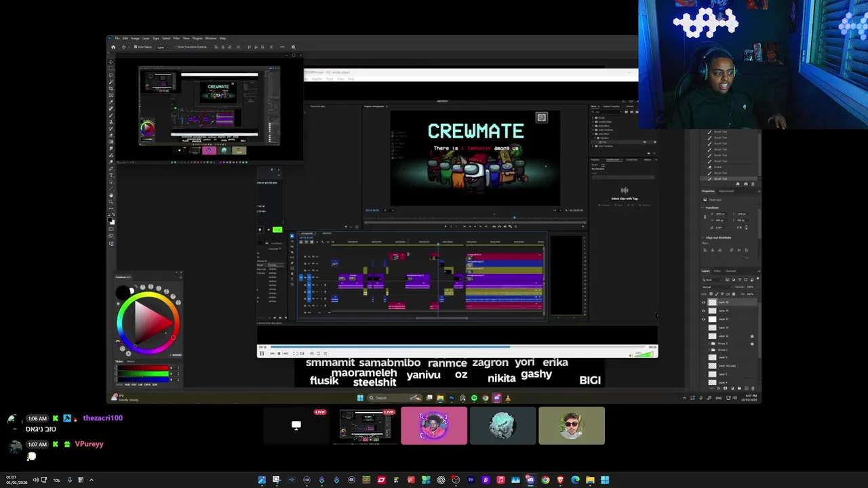Select the sunglasses man participant tile
Image resolution: width=868 pixels, height=488 pixels.
click(572, 426)
